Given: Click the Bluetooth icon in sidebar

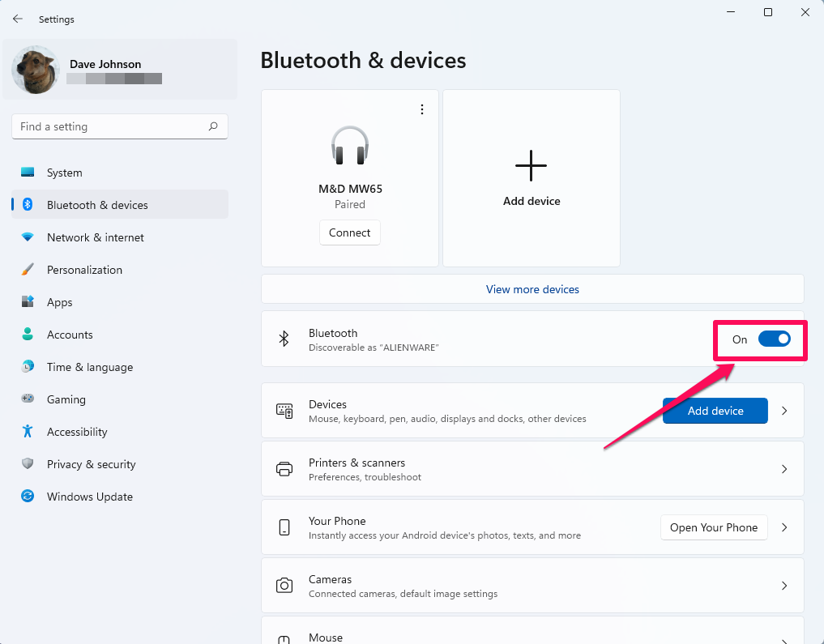Looking at the screenshot, I should [28, 204].
